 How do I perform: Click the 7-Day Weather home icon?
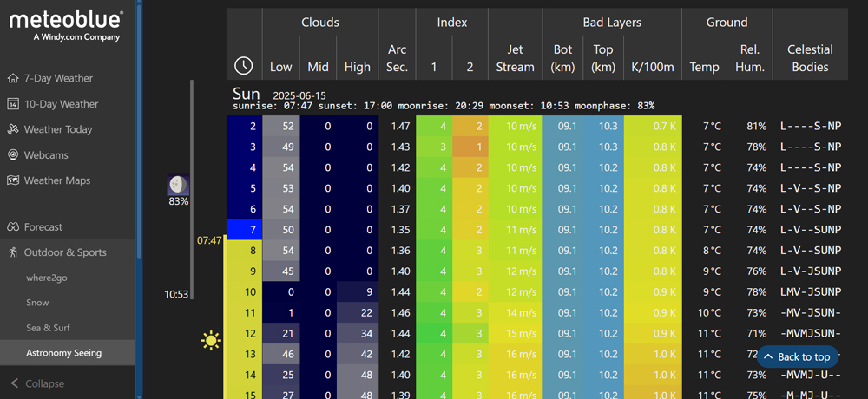[x=13, y=78]
